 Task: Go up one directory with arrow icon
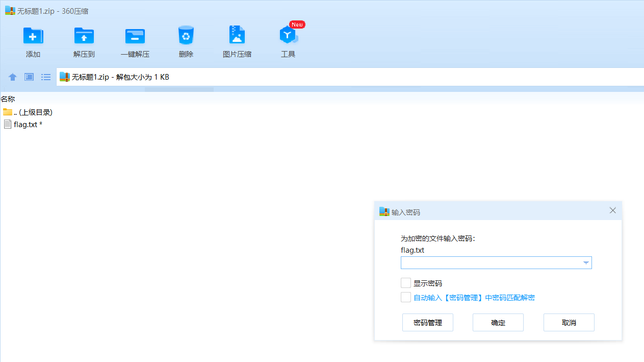[13, 77]
